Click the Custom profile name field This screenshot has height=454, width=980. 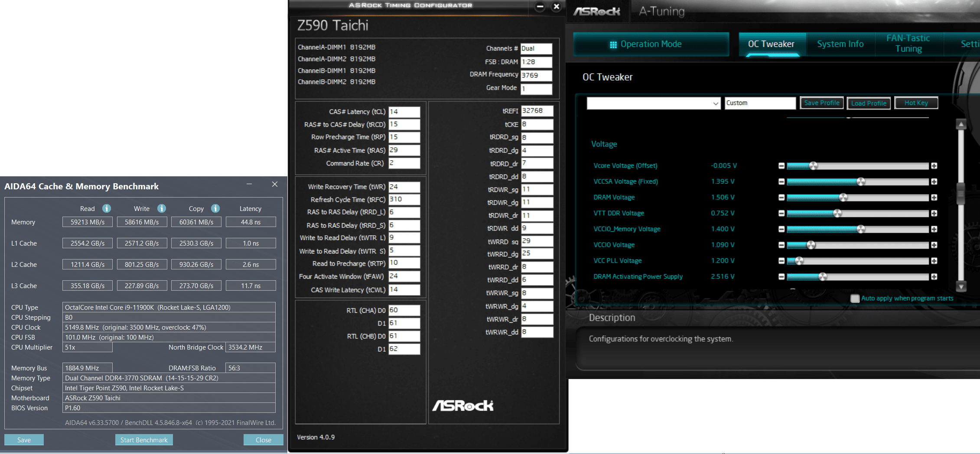coord(760,103)
